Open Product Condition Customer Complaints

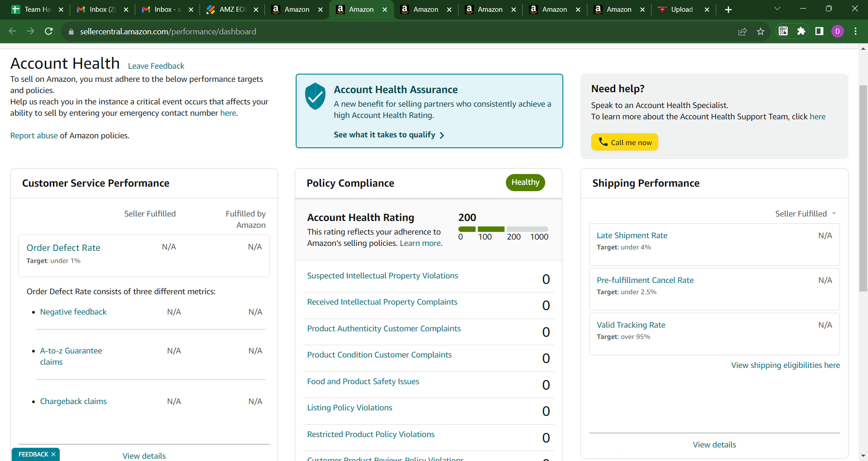click(x=379, y=355)
